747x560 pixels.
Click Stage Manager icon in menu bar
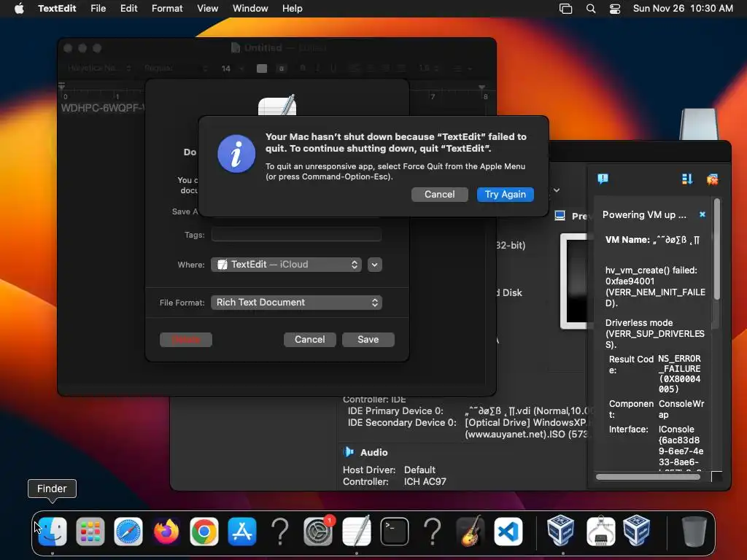click(x=565, y=9)
